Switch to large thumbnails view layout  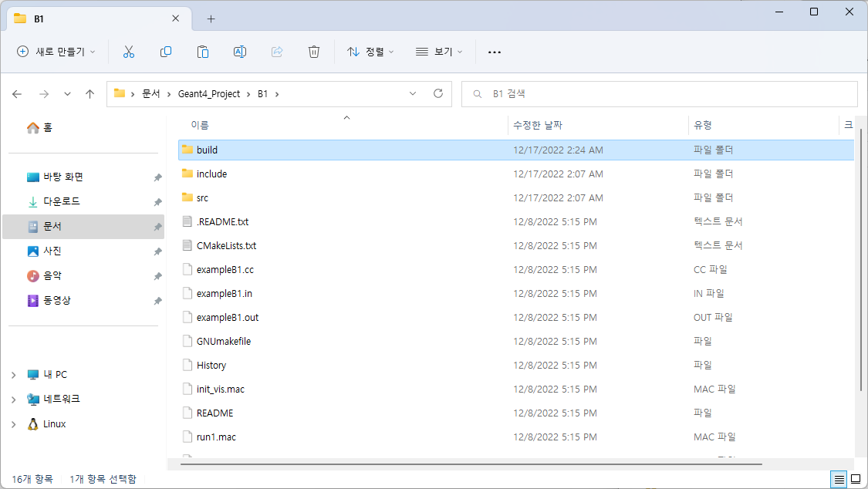pyautogui.click(x=855, y=479)
